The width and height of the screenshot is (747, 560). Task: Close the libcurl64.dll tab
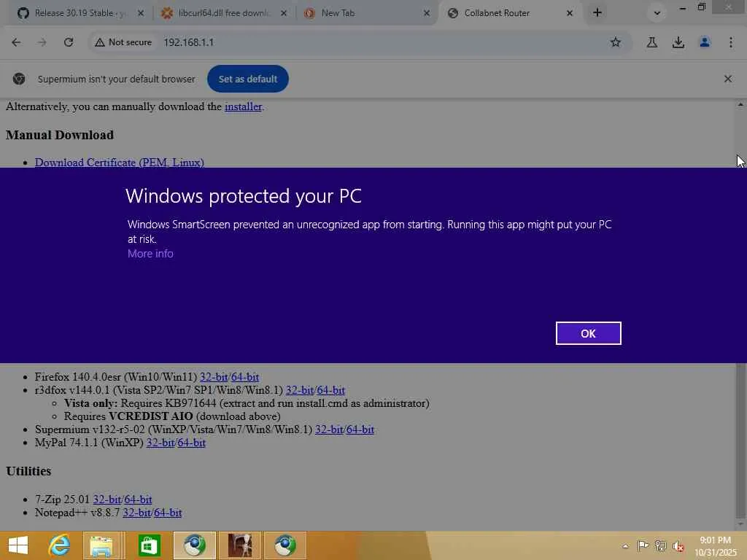284,13
